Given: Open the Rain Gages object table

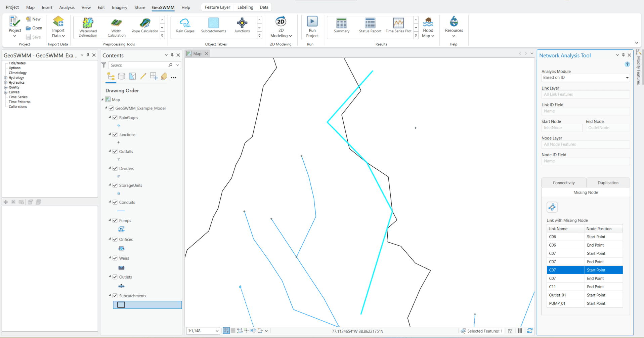Looking at the screenshot, I should 185,27.
